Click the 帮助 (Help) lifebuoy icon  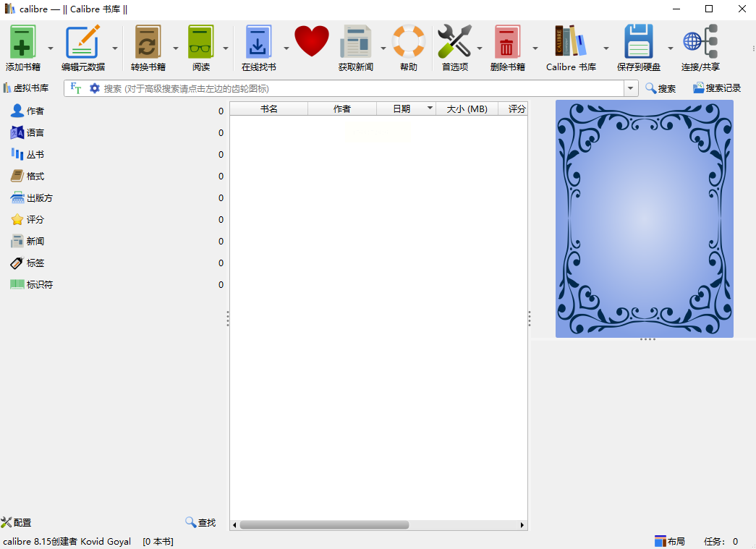pyautogui.click(x=408, y=43)
